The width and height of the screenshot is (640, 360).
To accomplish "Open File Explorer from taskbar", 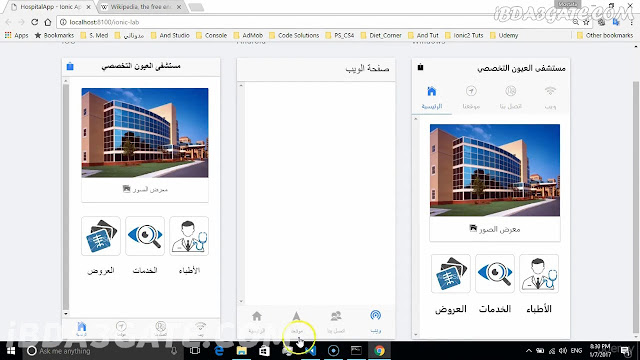I will pos(242,351).
